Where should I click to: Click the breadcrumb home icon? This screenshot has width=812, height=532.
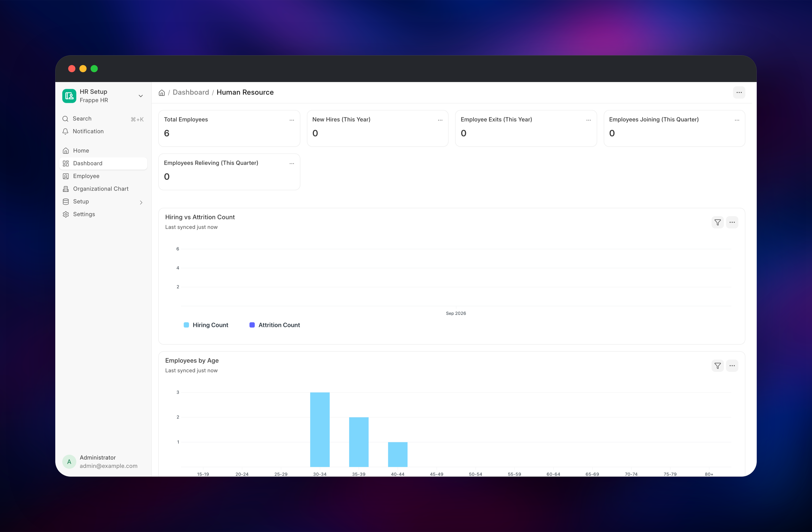tap(162, 92)
